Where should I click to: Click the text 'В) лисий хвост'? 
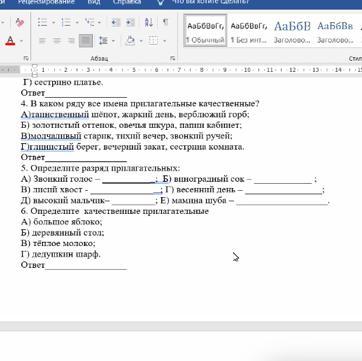pos(51,189)
